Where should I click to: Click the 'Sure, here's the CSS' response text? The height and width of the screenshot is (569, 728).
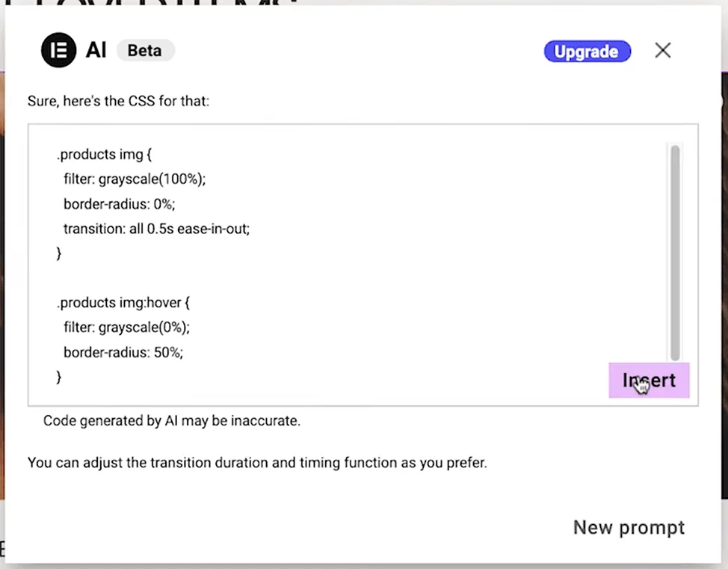[118, 100]
